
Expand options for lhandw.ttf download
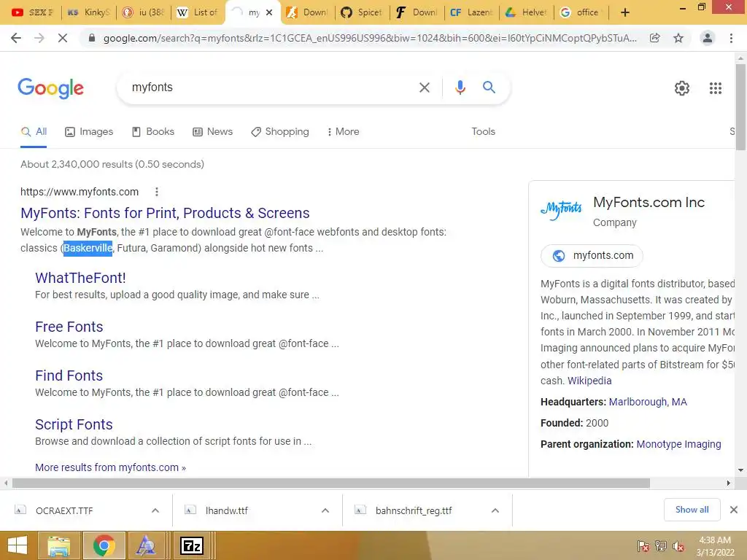point(325,510)
